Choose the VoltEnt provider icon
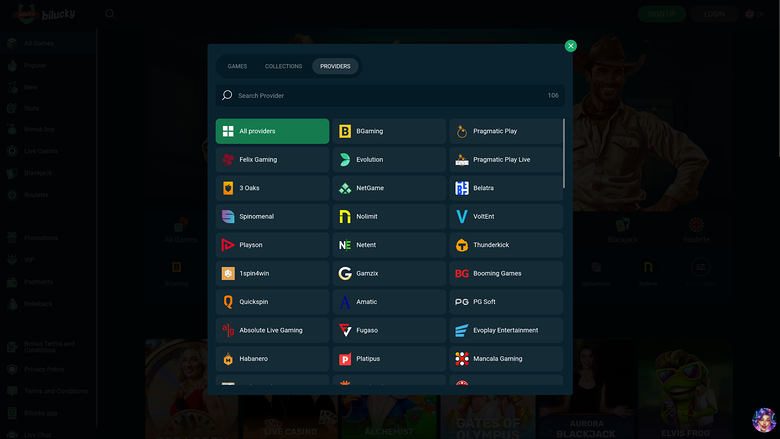This screenshot has height=439, width=780. (462, 216)
